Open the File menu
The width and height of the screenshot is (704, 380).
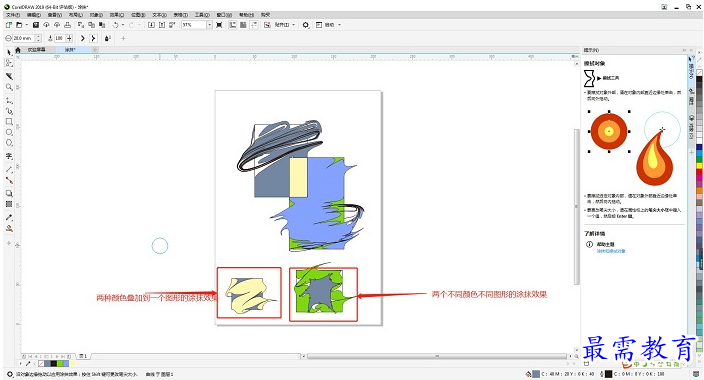[x=13, y=15]
